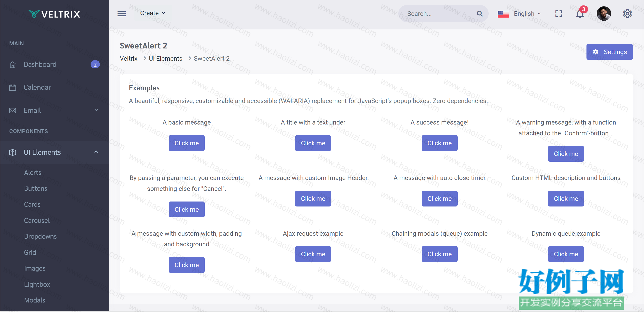This screenshot has width=644, height=312.
Task: Click me under the 'Cancel' parameter example
Action: 187,209
